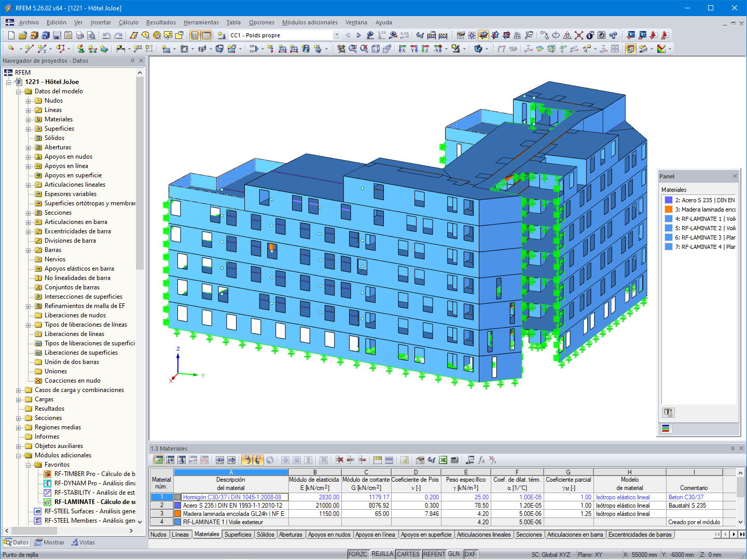Select the Zoom by window tool
Viewport: 747px width, 560px height.
(x=352, y=49)
